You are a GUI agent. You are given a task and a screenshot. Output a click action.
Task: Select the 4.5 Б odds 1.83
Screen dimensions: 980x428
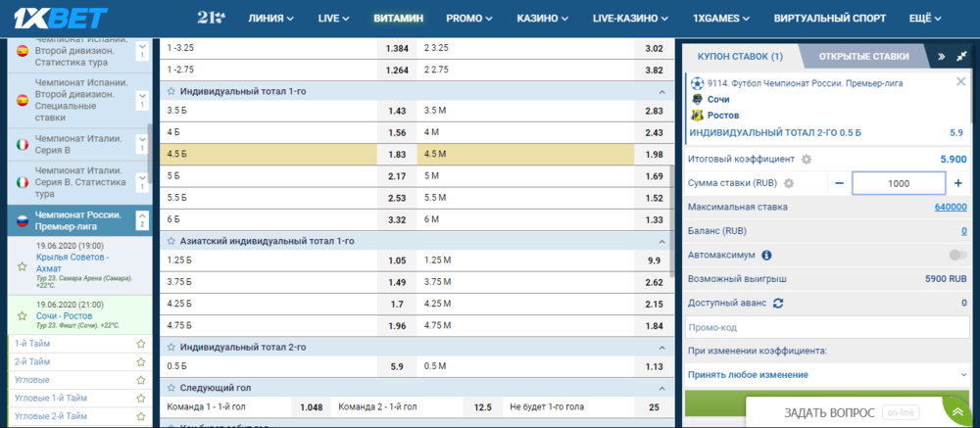397,155
